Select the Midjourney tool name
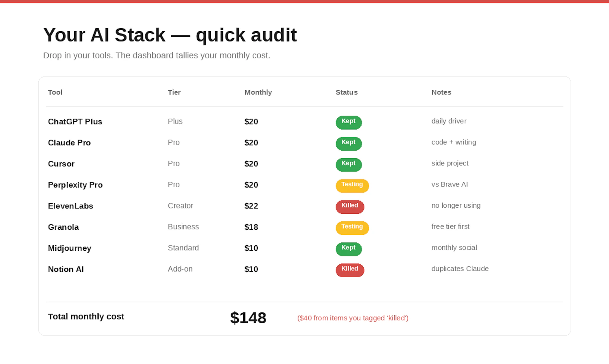609x364 pixels. (x=70, y=248)
